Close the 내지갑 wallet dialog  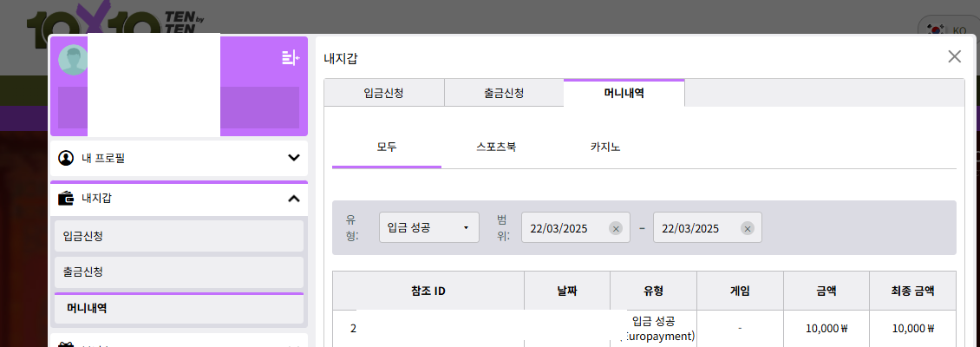(x=954, y=56)
